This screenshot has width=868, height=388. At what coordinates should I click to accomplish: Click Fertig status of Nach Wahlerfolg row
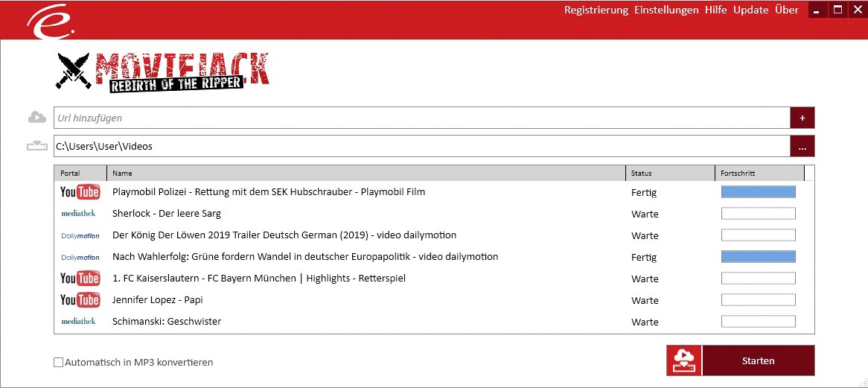tap(643, 258)
